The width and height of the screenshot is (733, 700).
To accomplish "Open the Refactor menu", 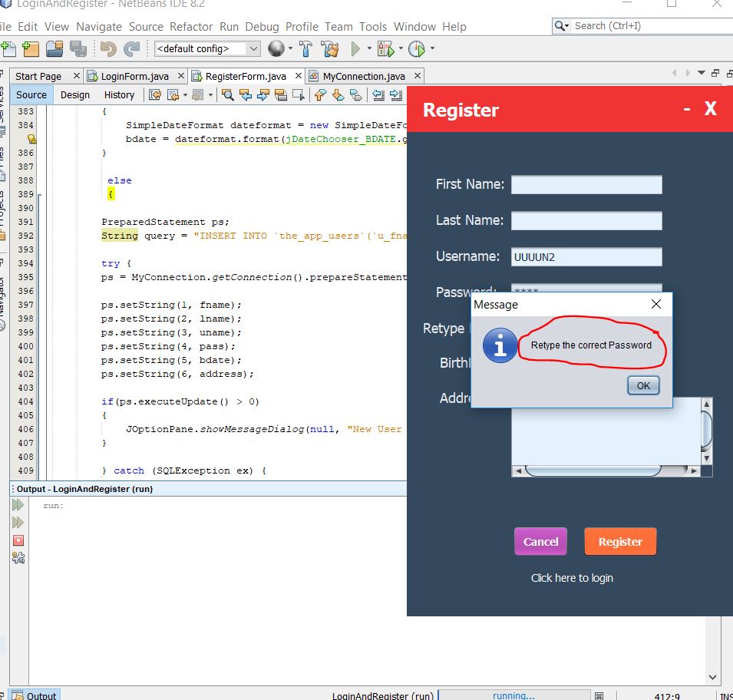I will tap(191, 27).
